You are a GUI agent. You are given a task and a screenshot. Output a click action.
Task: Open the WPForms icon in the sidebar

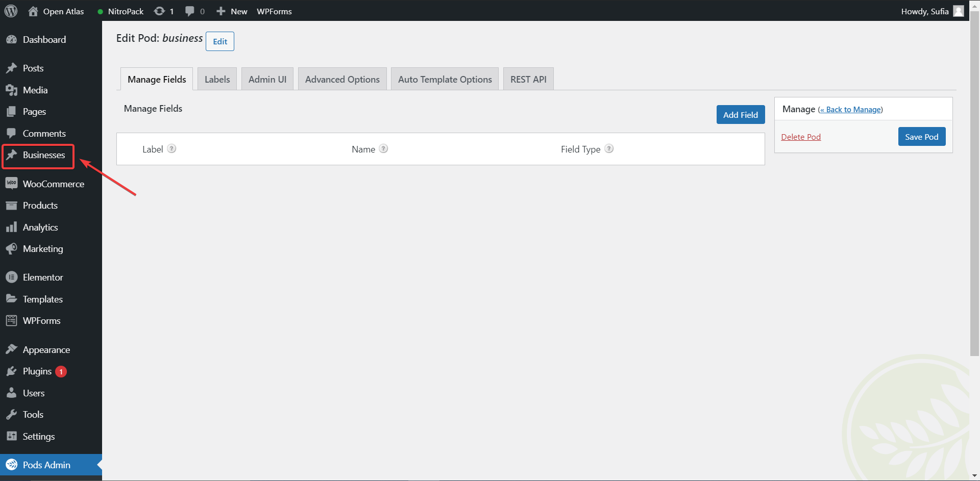click(x=12, y=320)
